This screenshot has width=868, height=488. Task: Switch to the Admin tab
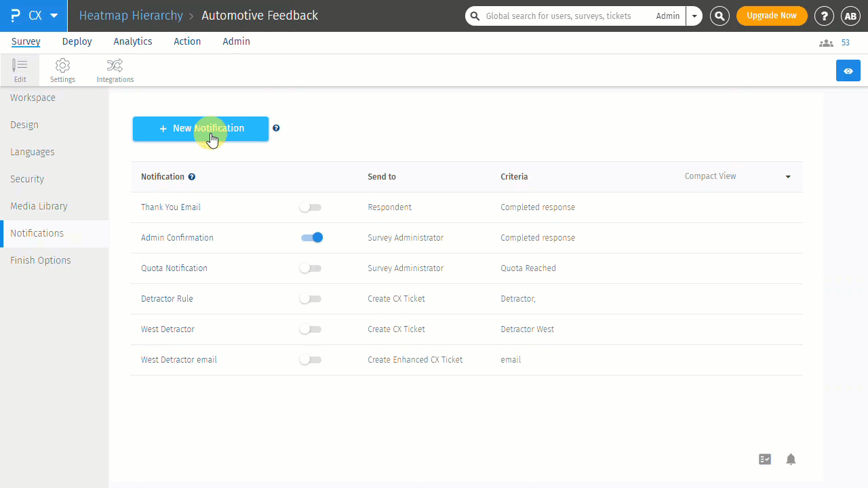[236, 41]
